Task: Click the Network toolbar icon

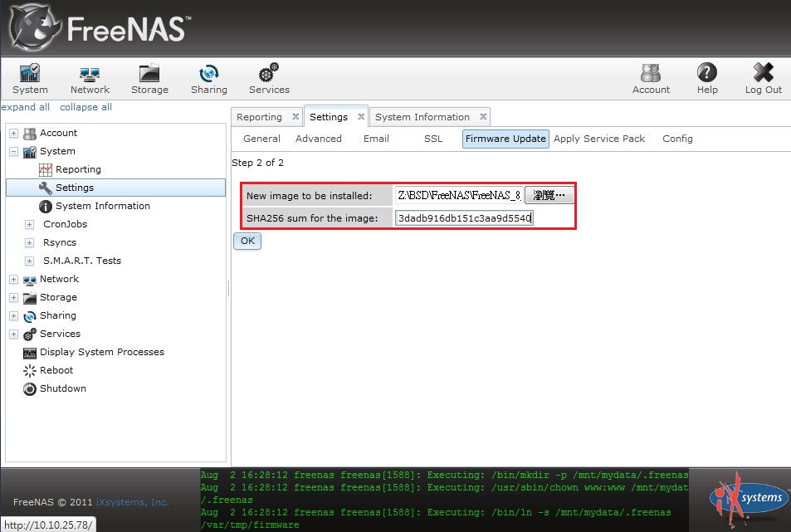Action: click(x=90, y=79)
